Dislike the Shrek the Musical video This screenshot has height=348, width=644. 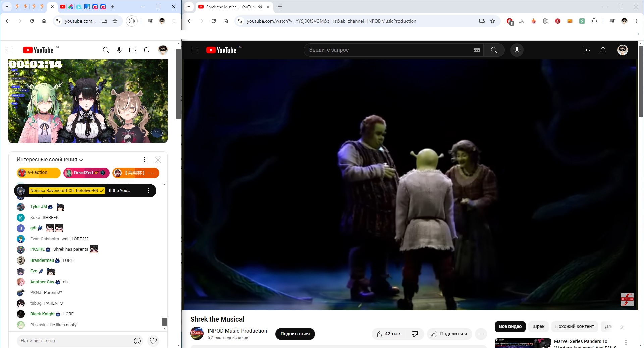[x=415, y=334]
